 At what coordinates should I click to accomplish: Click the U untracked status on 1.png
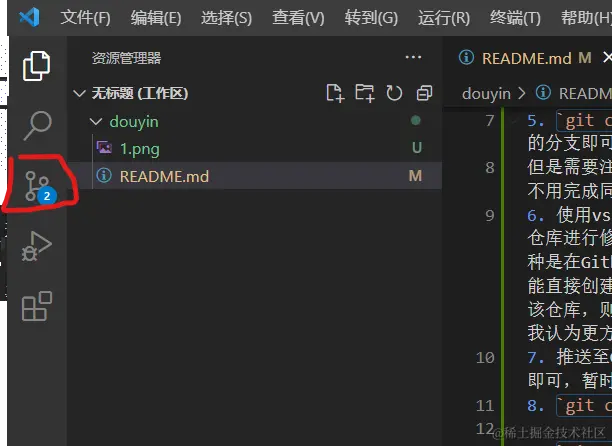[x=416, y=147]
